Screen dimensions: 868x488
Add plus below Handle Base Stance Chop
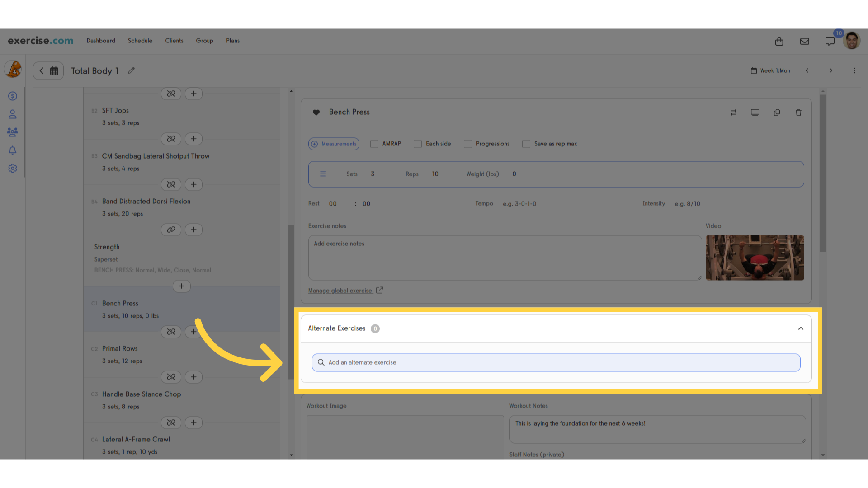[193, 422]
